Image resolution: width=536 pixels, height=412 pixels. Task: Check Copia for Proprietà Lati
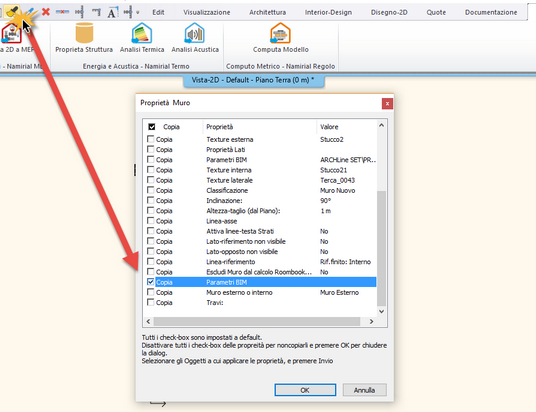pyautogui.click(x=150, y=149)
